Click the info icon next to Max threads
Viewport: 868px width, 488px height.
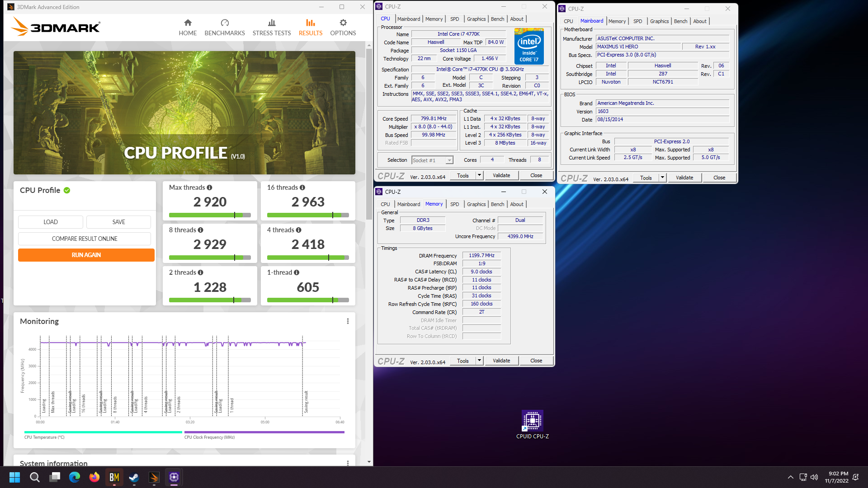(x=209, y=188)
